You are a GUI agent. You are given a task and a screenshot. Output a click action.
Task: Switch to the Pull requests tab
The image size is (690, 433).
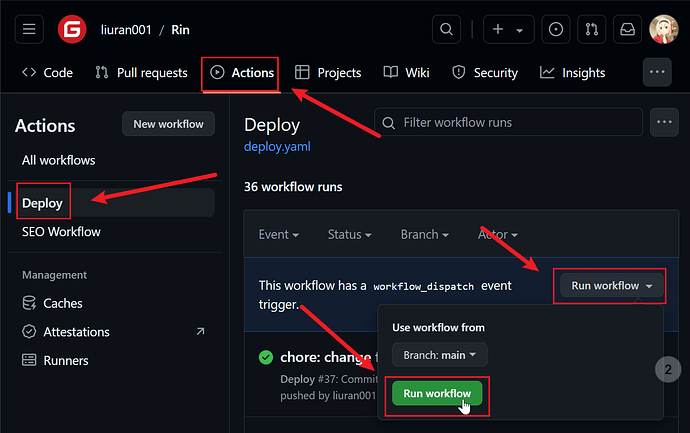click(141, 73)
